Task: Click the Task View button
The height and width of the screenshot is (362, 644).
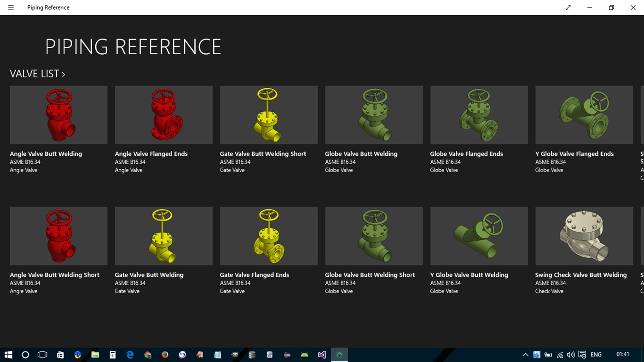Action: click(42, 354)
